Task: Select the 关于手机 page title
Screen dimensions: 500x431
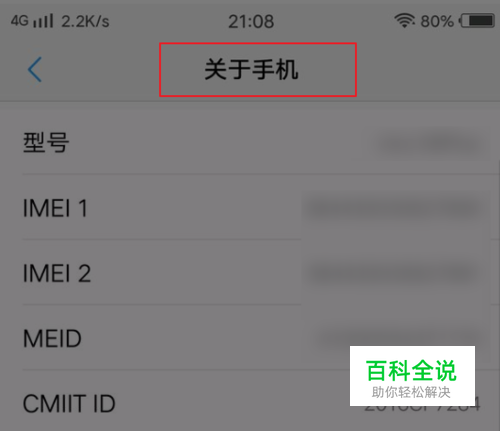Action: [251, 70]
